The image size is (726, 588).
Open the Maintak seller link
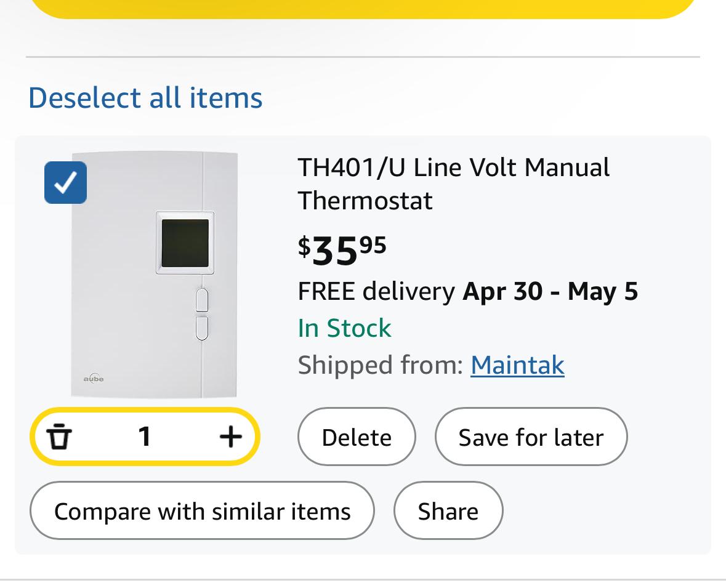click(517, 365)
